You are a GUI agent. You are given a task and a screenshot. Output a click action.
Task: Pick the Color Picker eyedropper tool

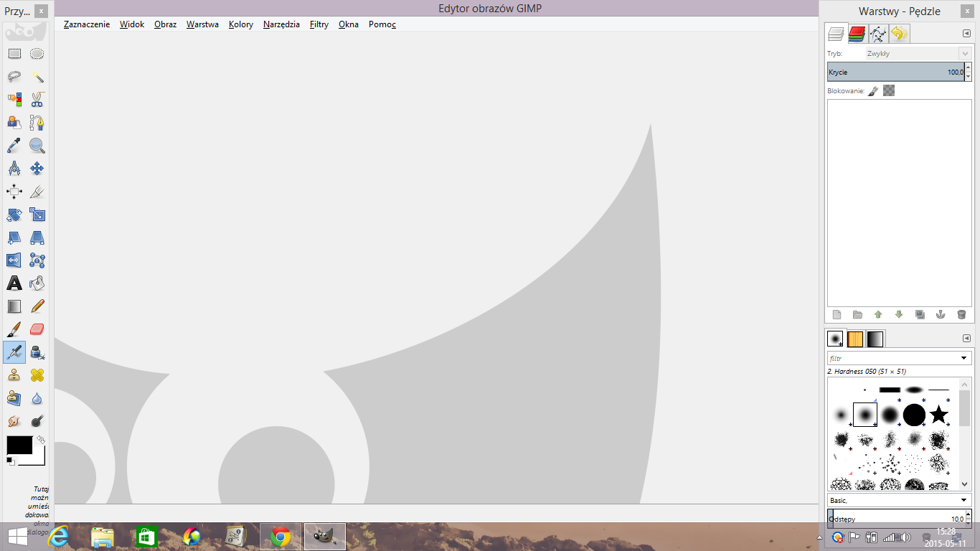[14, 146]
